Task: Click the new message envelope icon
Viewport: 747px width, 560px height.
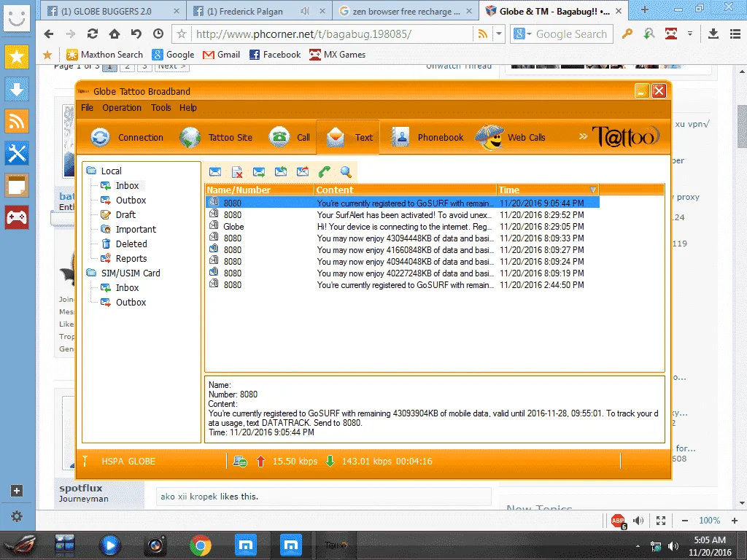Action: click(x=215, y=172)
